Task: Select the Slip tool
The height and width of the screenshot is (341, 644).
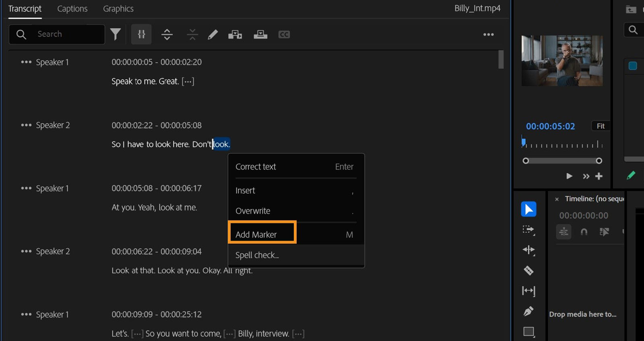Action: click(x=528, y=291)
